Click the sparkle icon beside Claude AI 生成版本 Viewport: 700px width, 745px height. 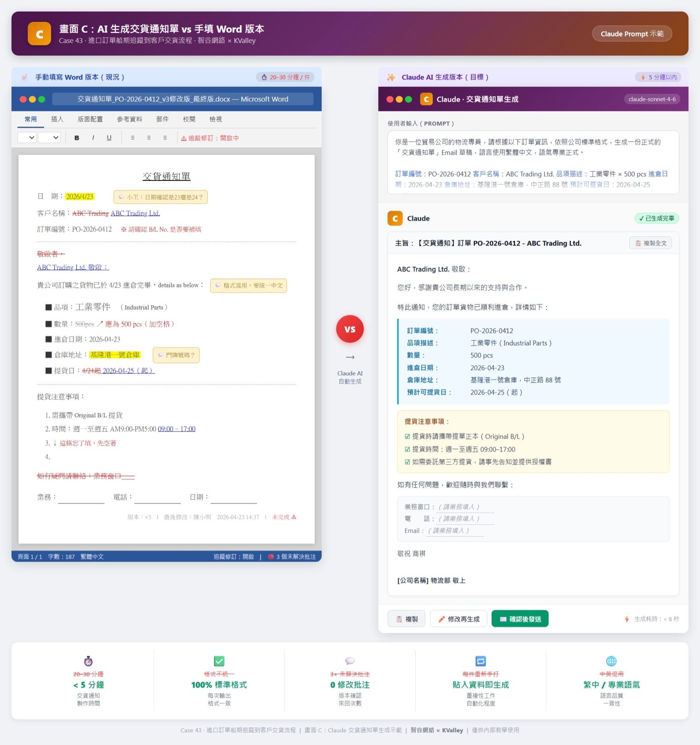(x=391, y=77)
